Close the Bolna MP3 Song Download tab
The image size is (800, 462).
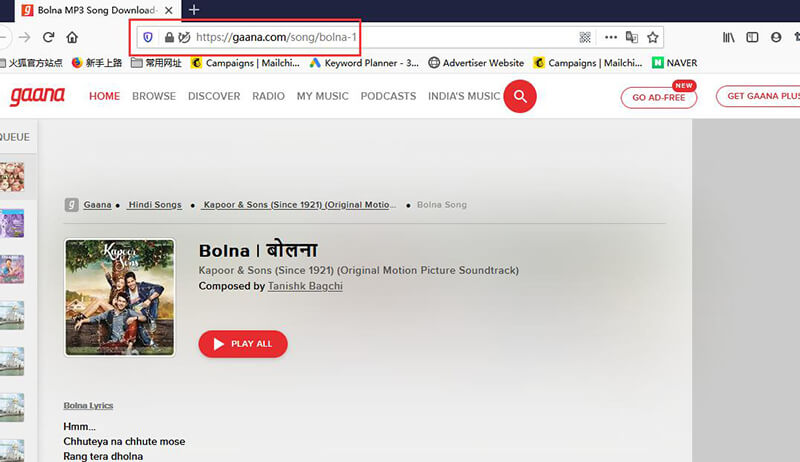(168, 10)
